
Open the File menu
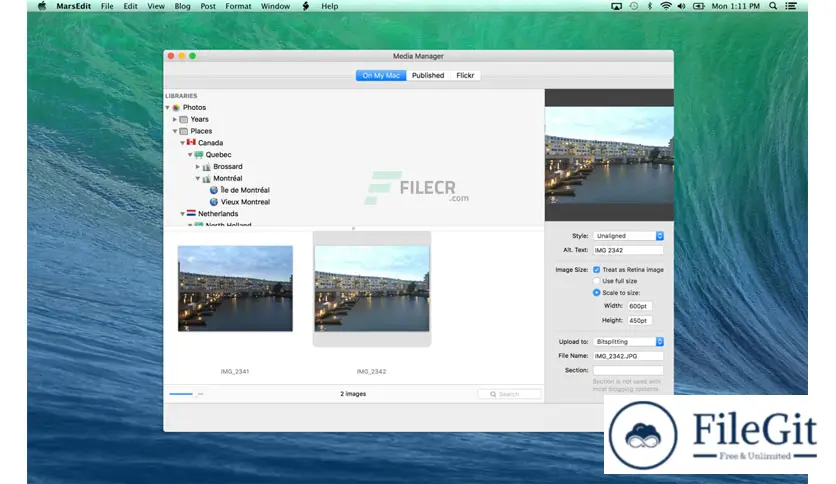107,6
